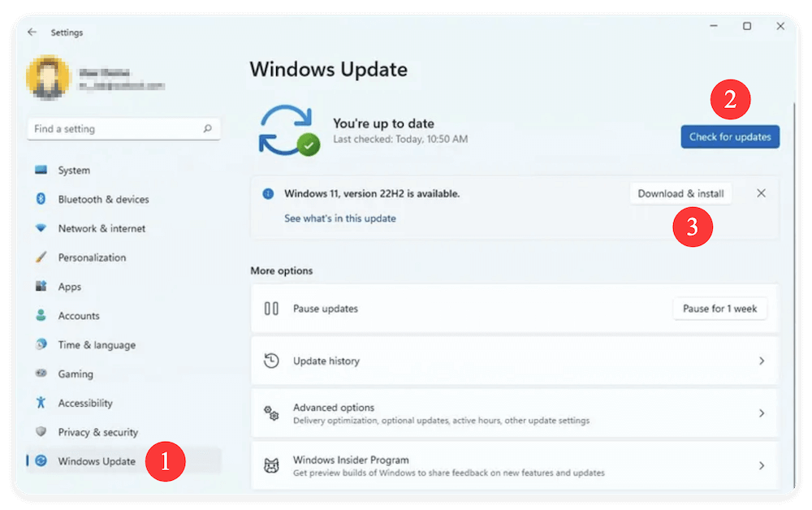Select the System category icon
The image size is (812, 510).
point(42,170)
